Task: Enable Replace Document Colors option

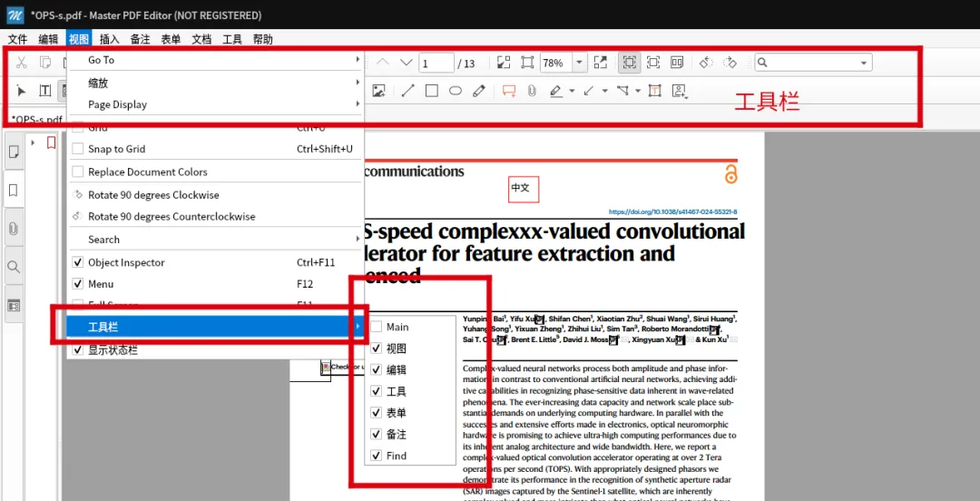Action: pos(77,172)
